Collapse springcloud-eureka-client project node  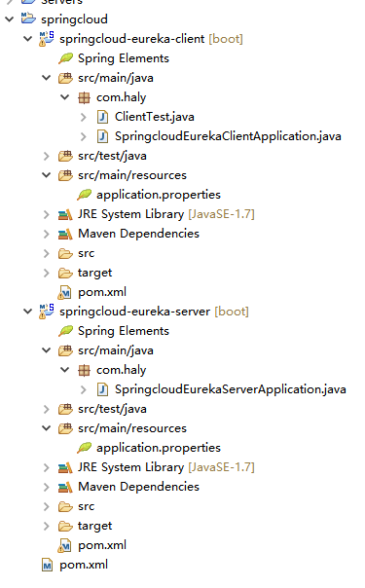pyautogui.click(x=27, y=38)
